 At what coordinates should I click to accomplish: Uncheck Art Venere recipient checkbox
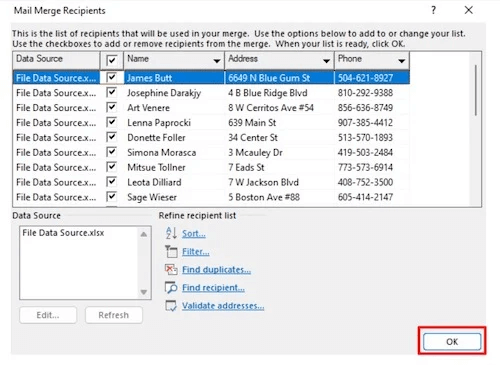pyautogui.click(x=111, y=107)
